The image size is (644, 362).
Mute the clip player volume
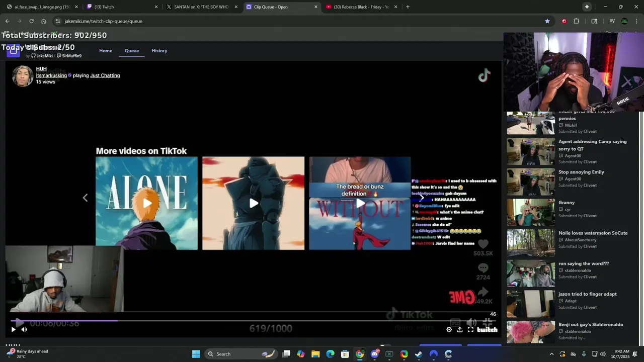point(24,329)
